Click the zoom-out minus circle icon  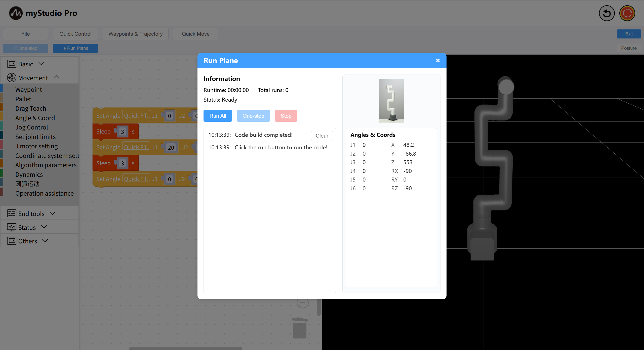click(302, 302)
